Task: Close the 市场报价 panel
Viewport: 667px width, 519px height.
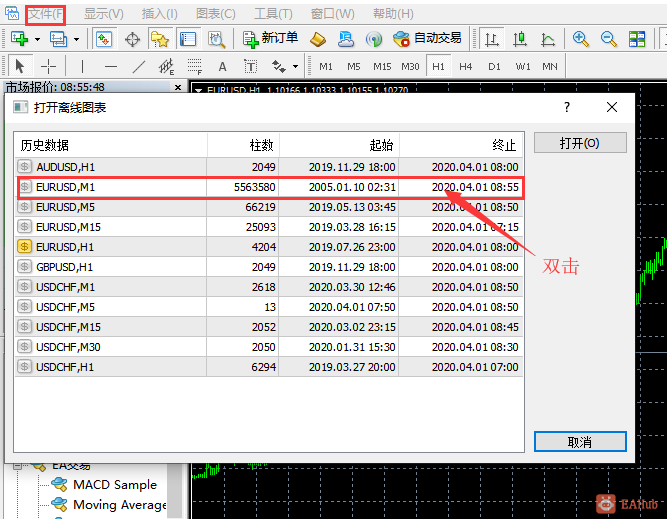Action: pyautogui.click(x=178, y=87)
